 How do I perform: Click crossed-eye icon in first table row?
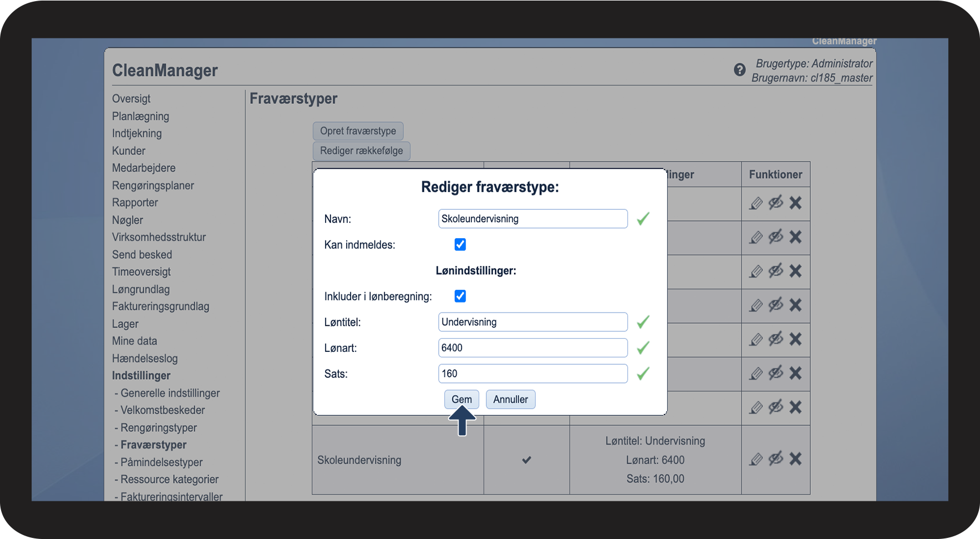(x=776, y=203)
